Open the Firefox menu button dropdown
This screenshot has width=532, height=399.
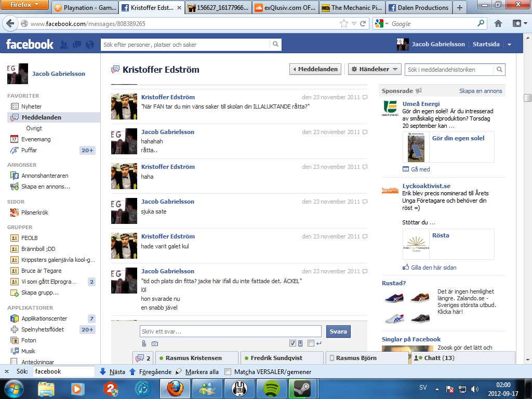point(24,5)
